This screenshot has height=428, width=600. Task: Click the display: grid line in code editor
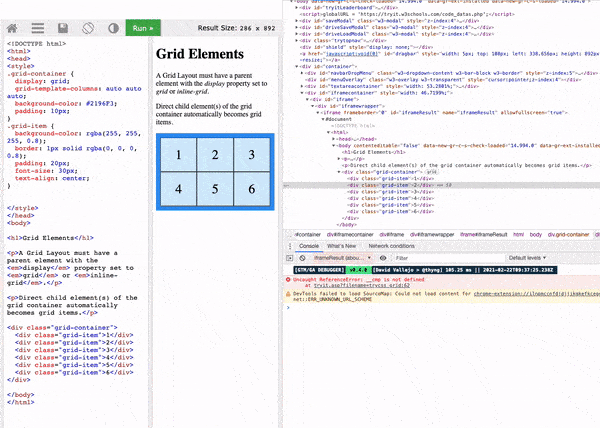(x=42, y=81)
